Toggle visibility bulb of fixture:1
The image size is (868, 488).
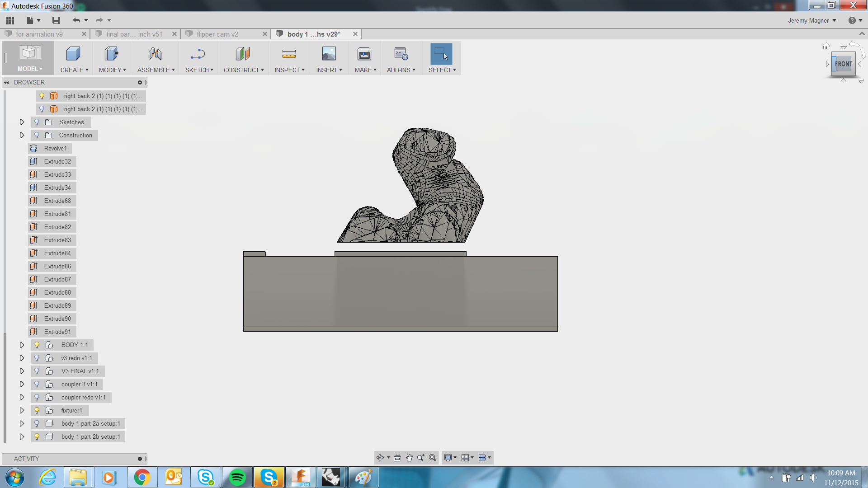click(x=37, y=410)
